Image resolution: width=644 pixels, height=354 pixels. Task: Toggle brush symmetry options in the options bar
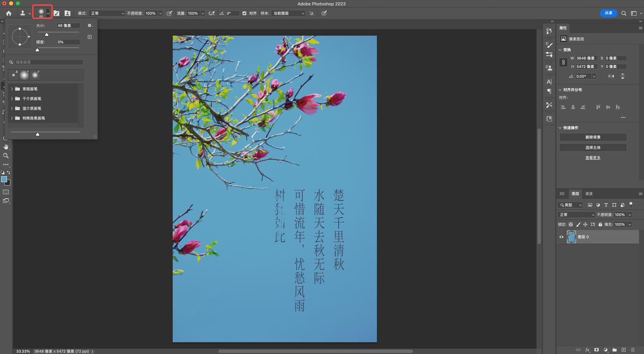tap(323, 13)
